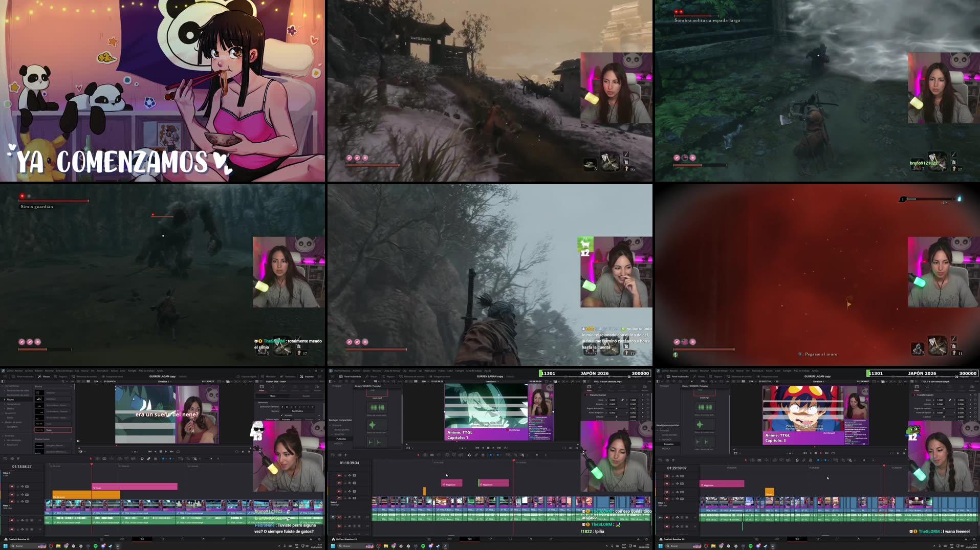The image size is (980, 550).
Task: Switch to the Video tab in the Inspector
Action: coord(262,387)
